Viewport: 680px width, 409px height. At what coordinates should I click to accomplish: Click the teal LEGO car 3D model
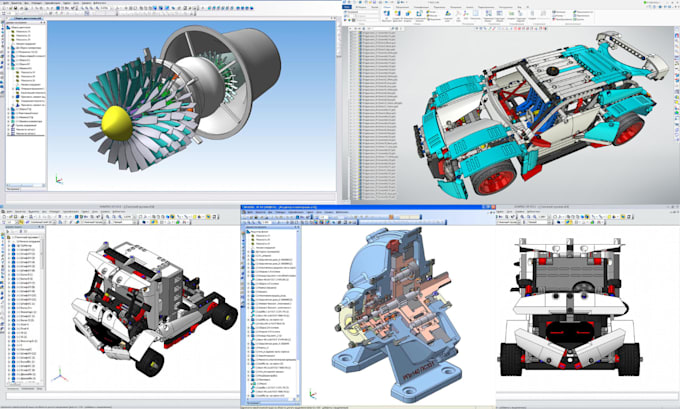click(x=540, y=115)
